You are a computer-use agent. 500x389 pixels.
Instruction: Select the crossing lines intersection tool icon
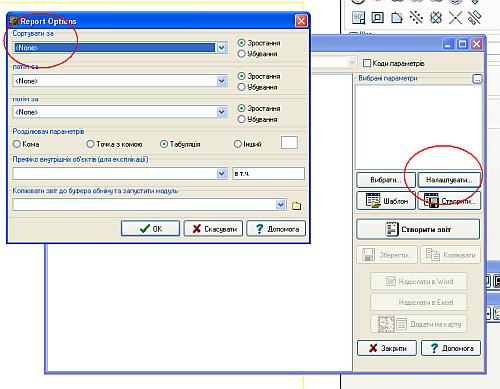pyautogui.click(x=455, y=17)
